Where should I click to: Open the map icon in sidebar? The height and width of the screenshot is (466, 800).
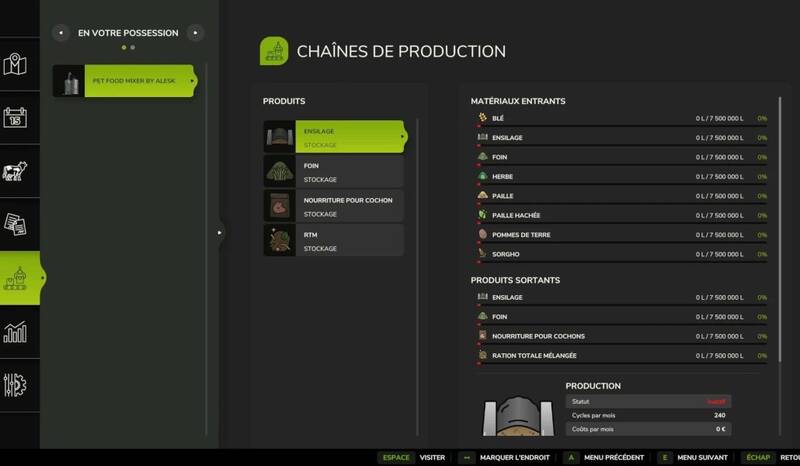point(15,65)
